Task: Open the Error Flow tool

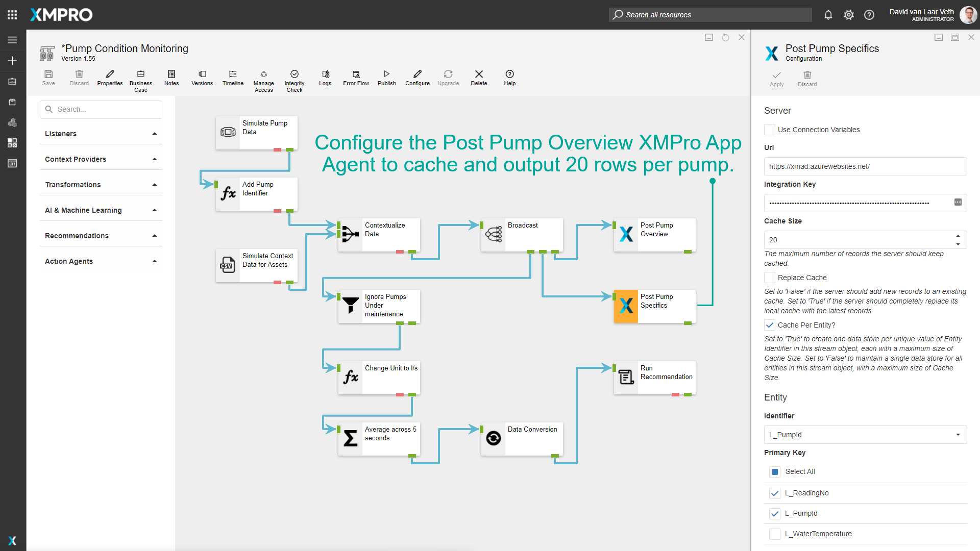Action: 356,78
